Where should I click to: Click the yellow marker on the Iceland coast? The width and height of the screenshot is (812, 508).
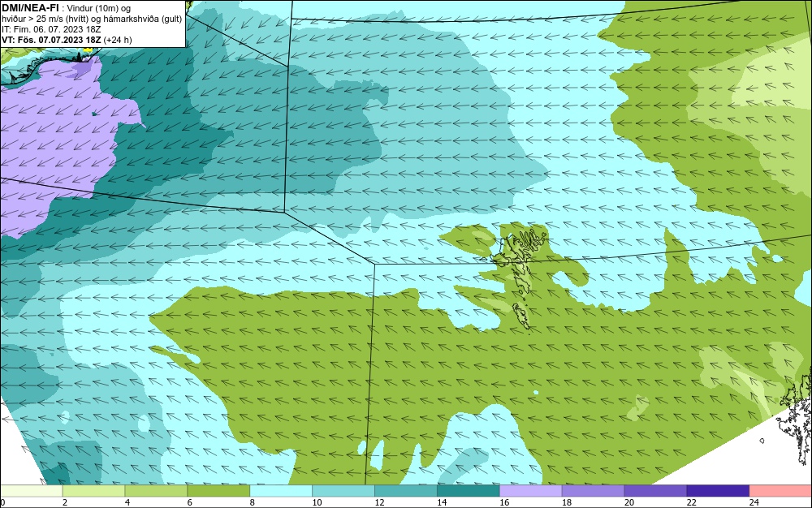pos(88,50)
